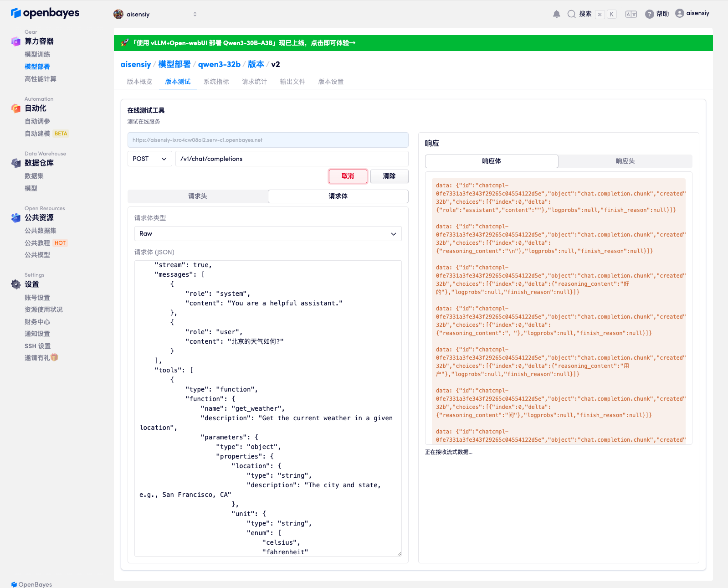Click the 数据仓库 section icon

tap(16, 163)
